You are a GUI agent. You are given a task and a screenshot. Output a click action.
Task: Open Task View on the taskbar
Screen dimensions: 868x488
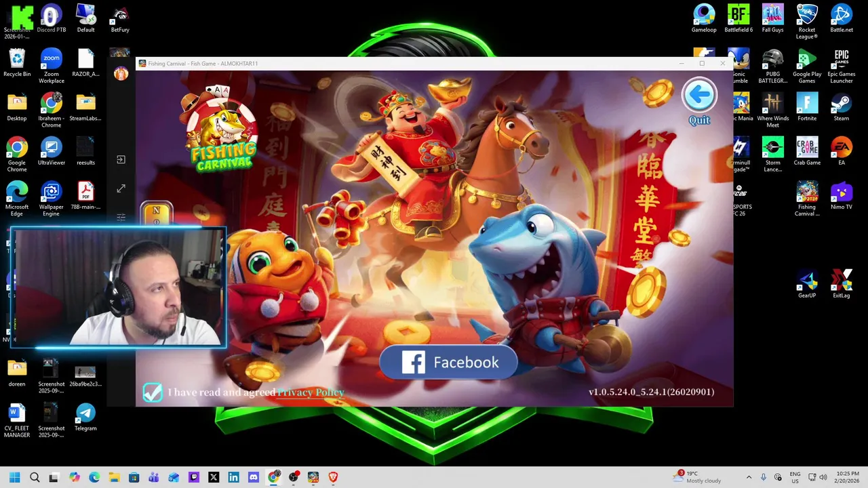(x=54, y=477)
